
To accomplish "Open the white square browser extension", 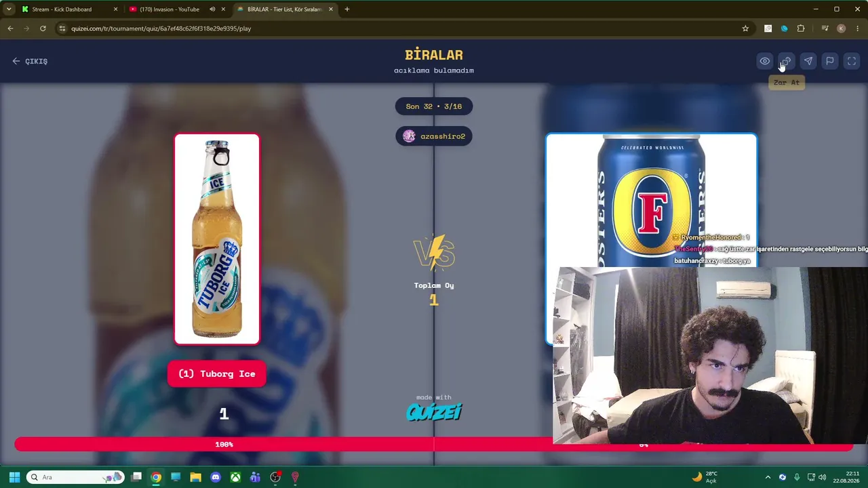I will click(x=768, y=28).
